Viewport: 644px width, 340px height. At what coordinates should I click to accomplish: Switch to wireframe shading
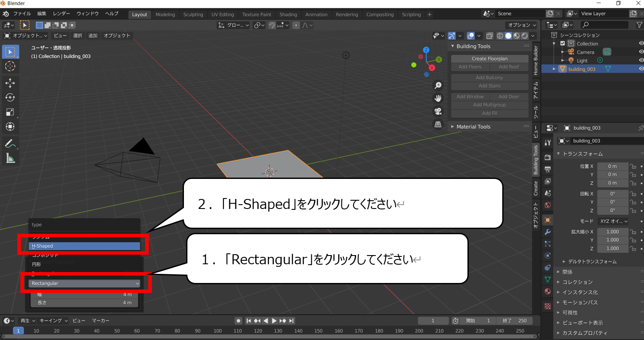pos(500,36)
